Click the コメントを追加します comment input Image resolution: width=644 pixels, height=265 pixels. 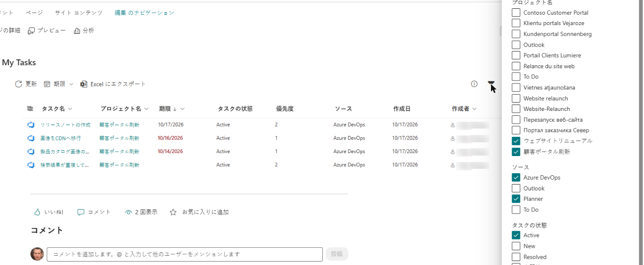184,254
